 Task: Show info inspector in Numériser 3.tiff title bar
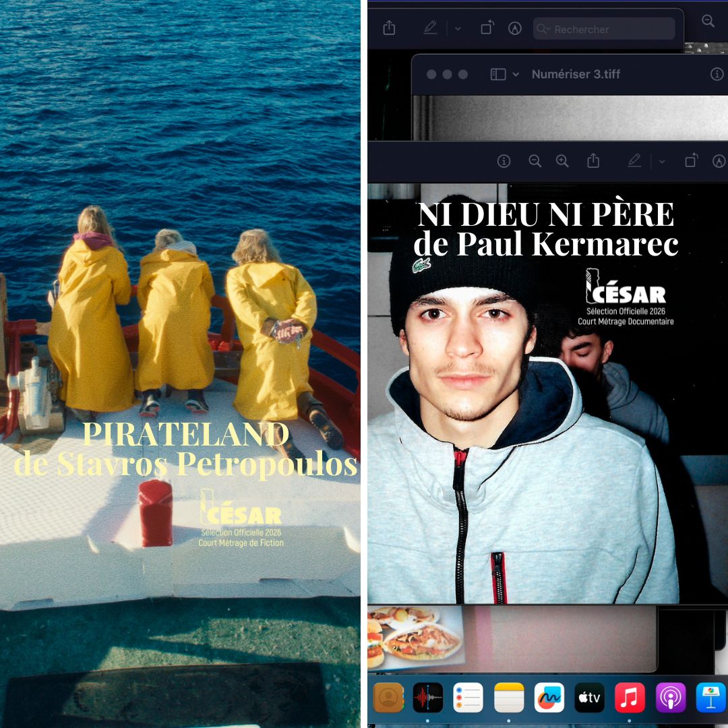coord(717,74)
